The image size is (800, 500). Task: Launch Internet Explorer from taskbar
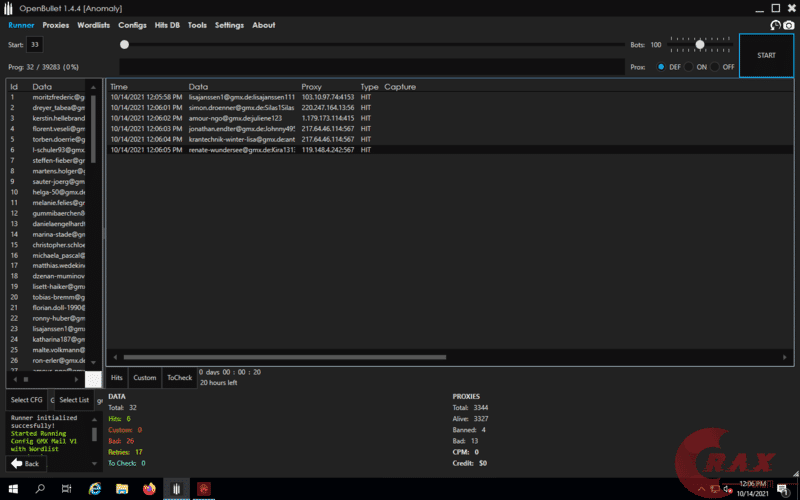tap(95, 489)
